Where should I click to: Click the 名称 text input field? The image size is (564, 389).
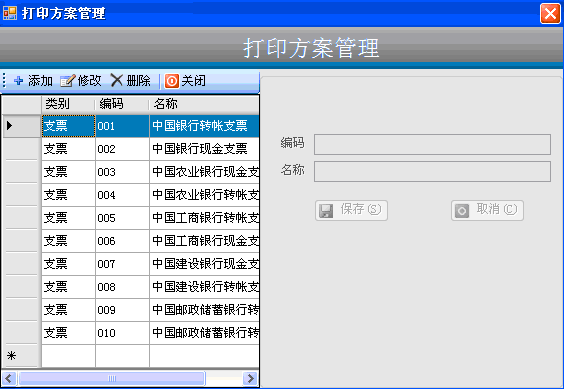tap(432, 172)
